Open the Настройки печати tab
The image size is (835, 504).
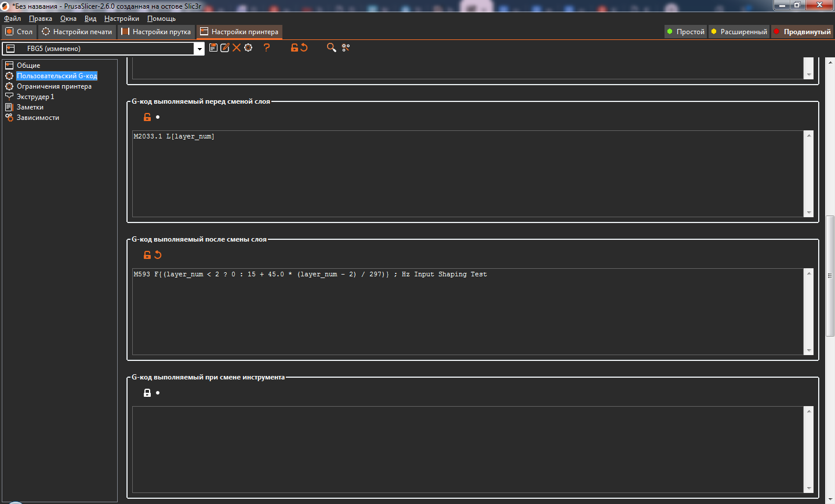(x=77, y=32)
